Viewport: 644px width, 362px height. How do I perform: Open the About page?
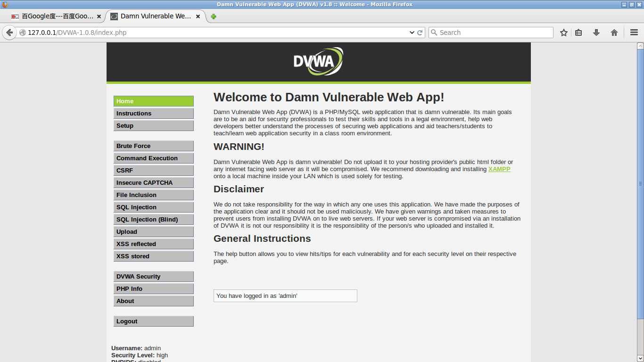coord(154,301)
